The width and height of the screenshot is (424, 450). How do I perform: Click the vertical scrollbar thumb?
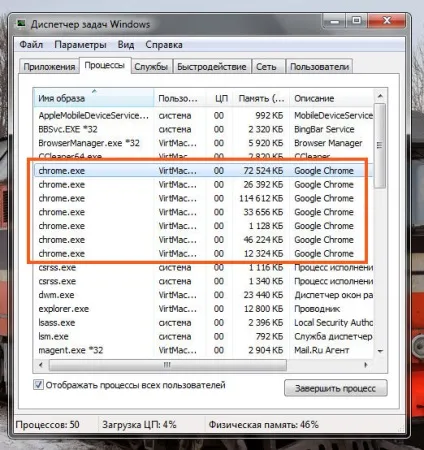[380, 146]
